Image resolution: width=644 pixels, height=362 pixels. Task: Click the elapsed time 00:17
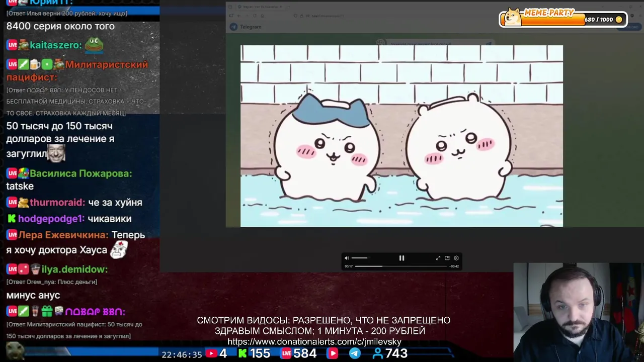tap(348, 266)
